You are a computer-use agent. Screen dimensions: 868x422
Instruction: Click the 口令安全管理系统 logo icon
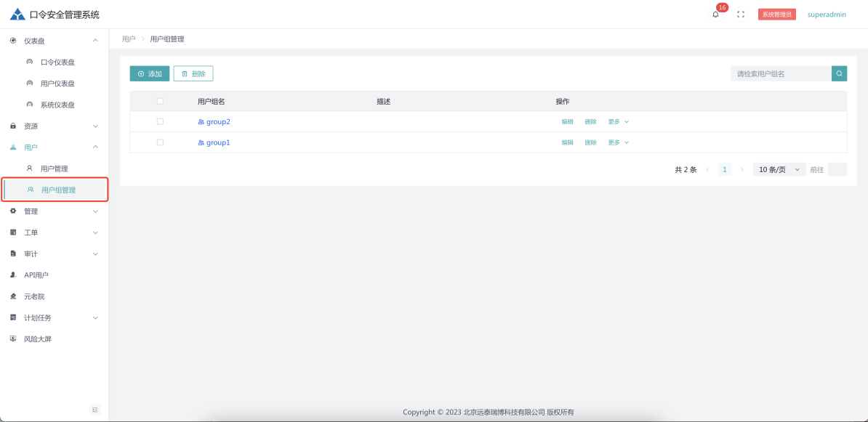[17, 15]
